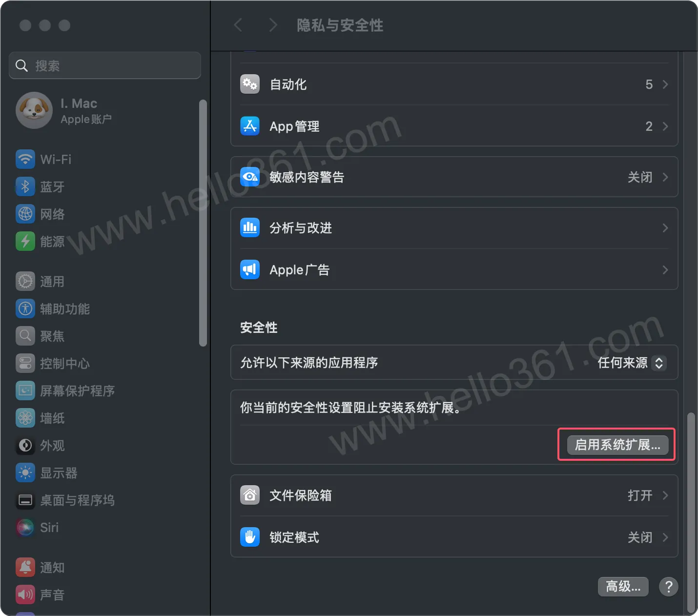Click the App 管理 App Store icon
Screen dimensions: 698x616
[x=250, y=126]
